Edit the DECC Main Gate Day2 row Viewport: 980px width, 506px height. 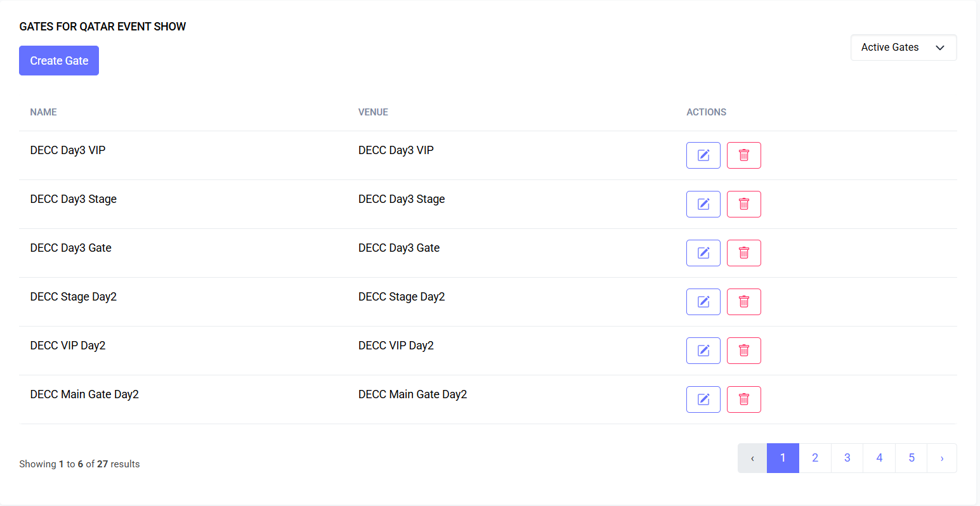703,399
